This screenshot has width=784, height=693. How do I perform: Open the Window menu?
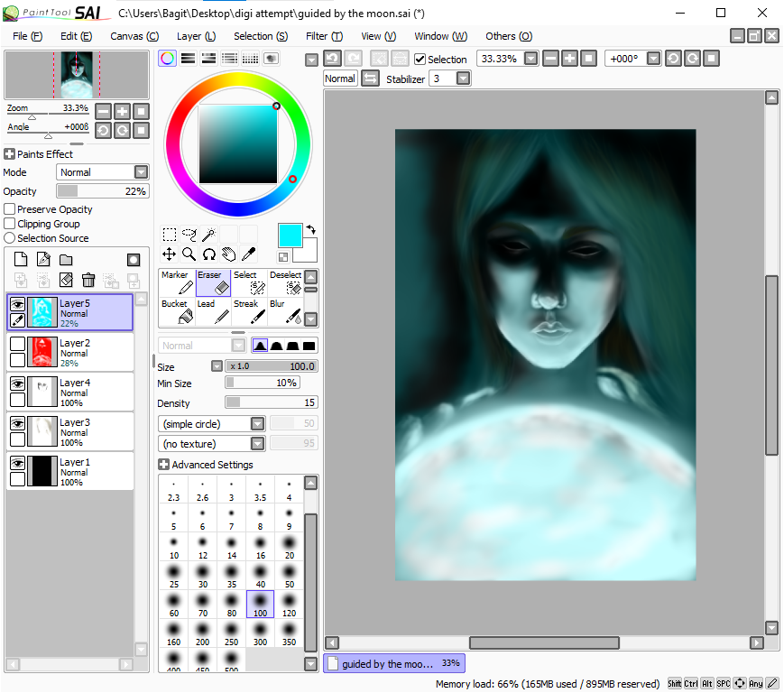click(x=440, y=36)
